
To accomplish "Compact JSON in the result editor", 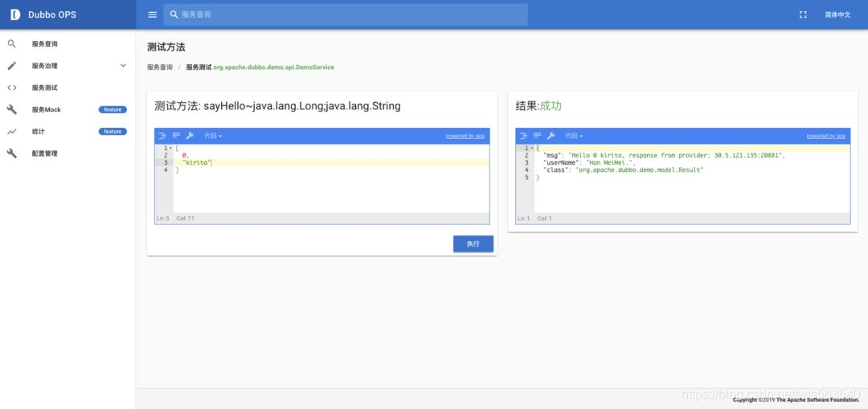I will 537,136.
